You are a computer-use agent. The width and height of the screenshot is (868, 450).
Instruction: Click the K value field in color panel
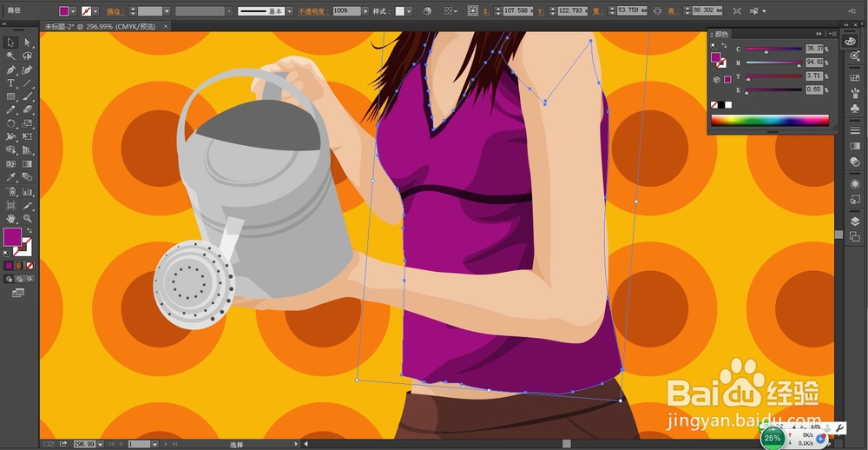pyautogui.click(x=814, y=89)
